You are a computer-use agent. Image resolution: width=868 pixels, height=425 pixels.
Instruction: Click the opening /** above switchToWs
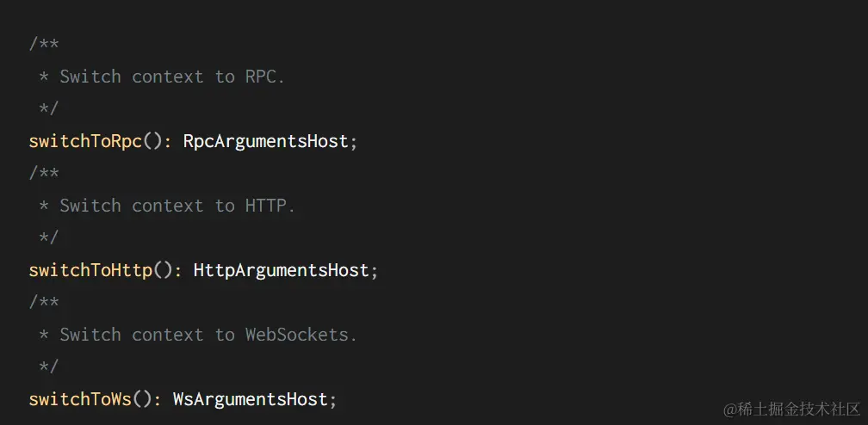click(44, 302)
